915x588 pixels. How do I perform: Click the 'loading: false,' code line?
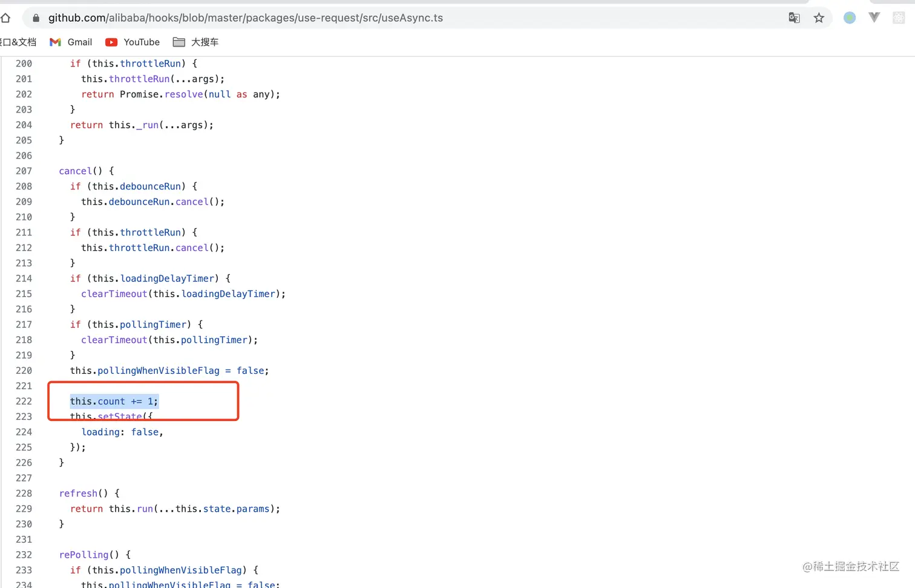(122, 432)
